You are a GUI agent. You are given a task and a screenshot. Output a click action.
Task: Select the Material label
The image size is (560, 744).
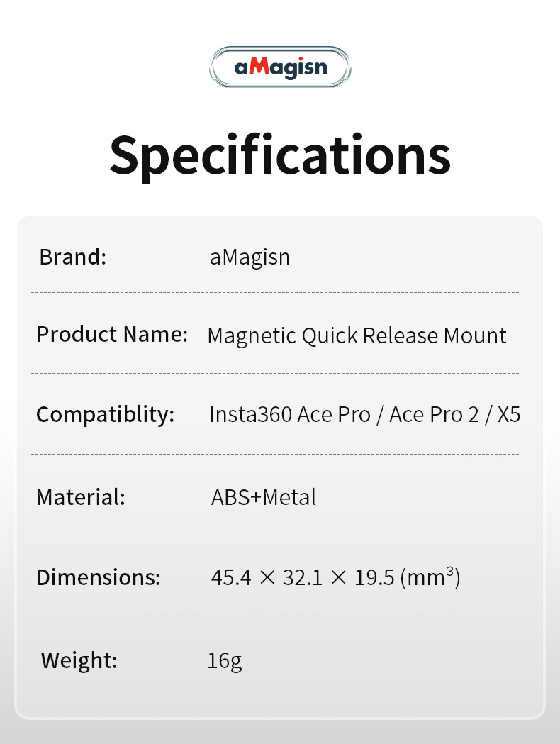[80, 496]
